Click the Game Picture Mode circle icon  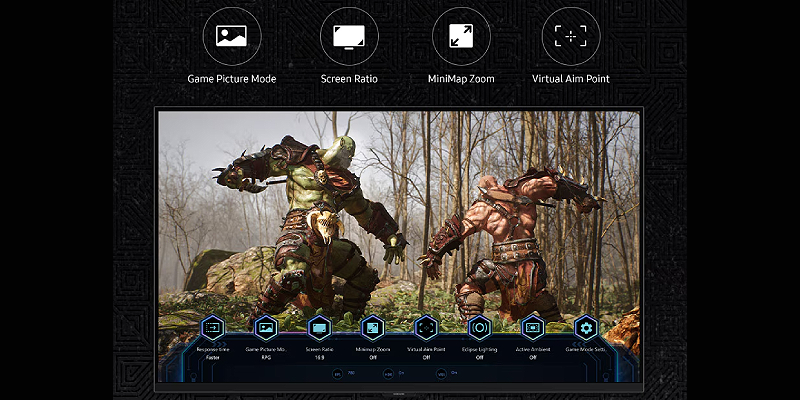[231, 37]
